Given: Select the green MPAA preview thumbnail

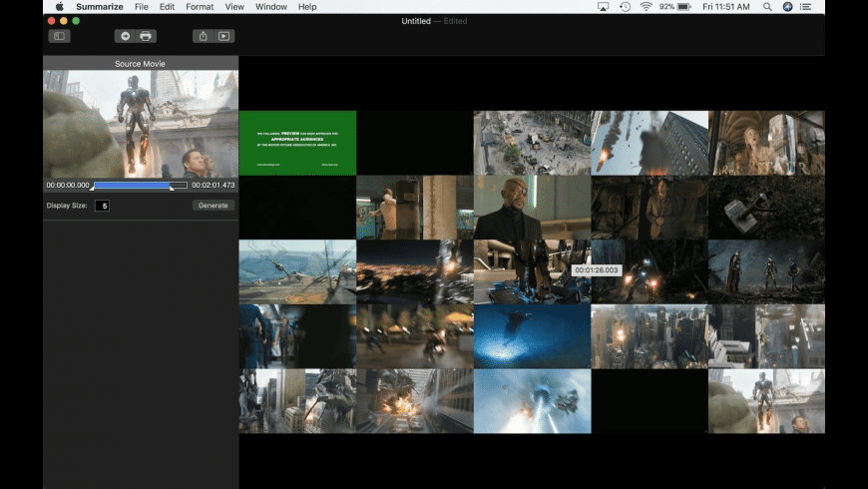Looking at the screenshot, I should (x=298, y=143).
